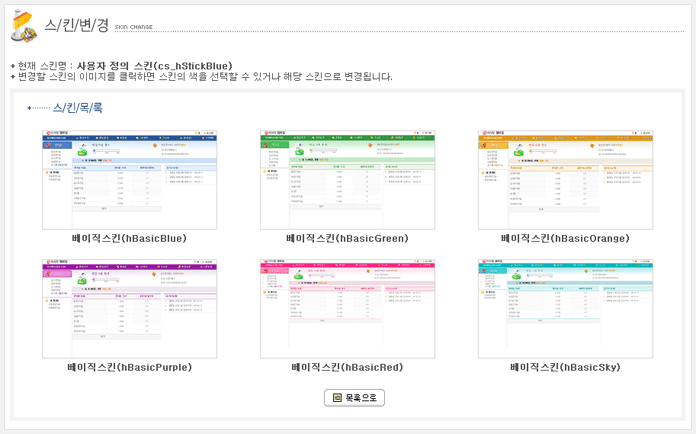Screen dimensions: 696x434
Task: Click the 베이직스킨(hBasicGreen) caption
Action: [x=347, y=238]
